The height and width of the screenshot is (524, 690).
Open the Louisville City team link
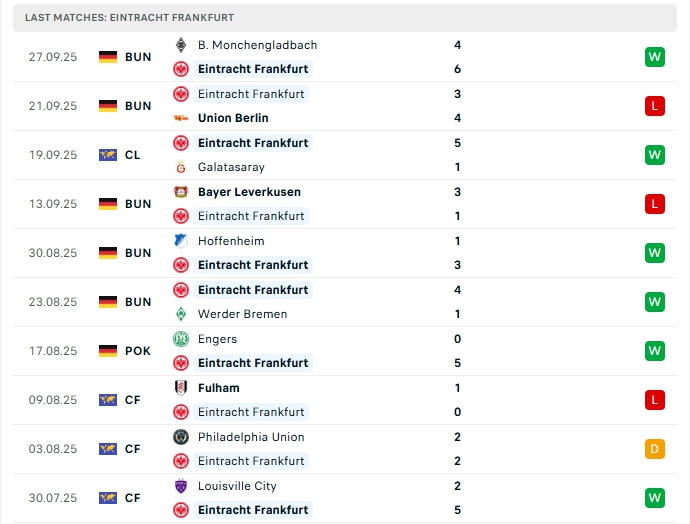237,486
